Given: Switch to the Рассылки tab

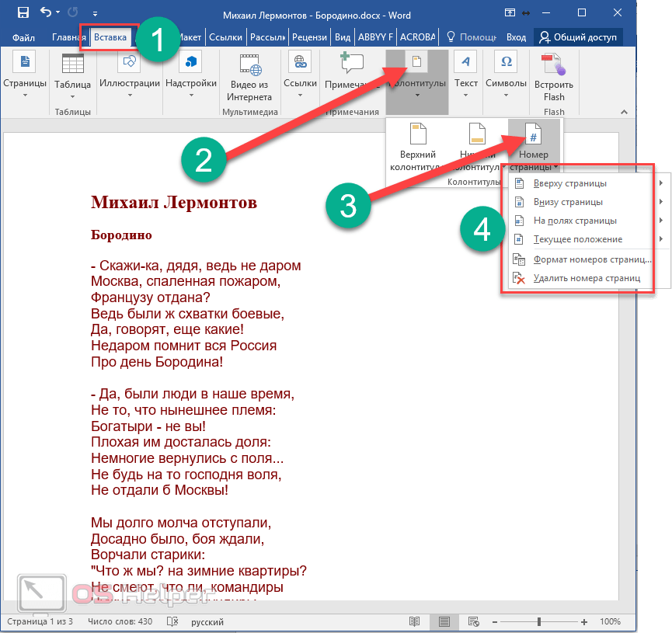Looking at the screenshot, I should tap(268, 37).
